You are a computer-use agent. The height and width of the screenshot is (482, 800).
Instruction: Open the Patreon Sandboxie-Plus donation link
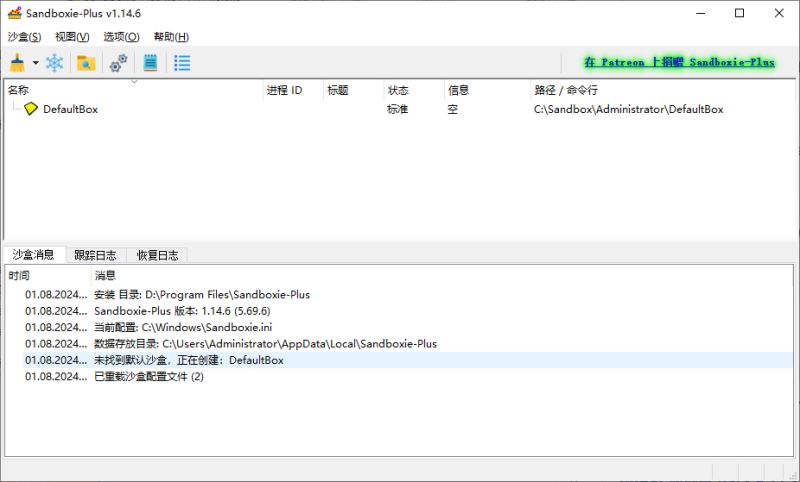click(680, 62)
